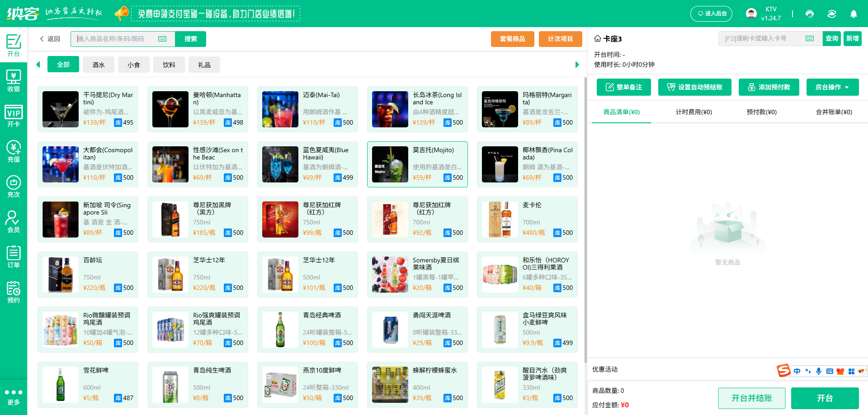Click the keyboard icon in card number field
This screenshot has width=868, height=415.
810,38
